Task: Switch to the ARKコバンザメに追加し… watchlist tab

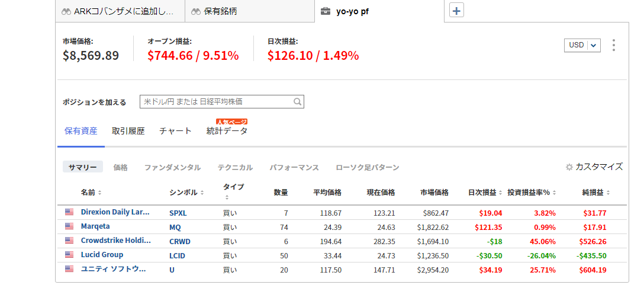Action: click(120, 11)
